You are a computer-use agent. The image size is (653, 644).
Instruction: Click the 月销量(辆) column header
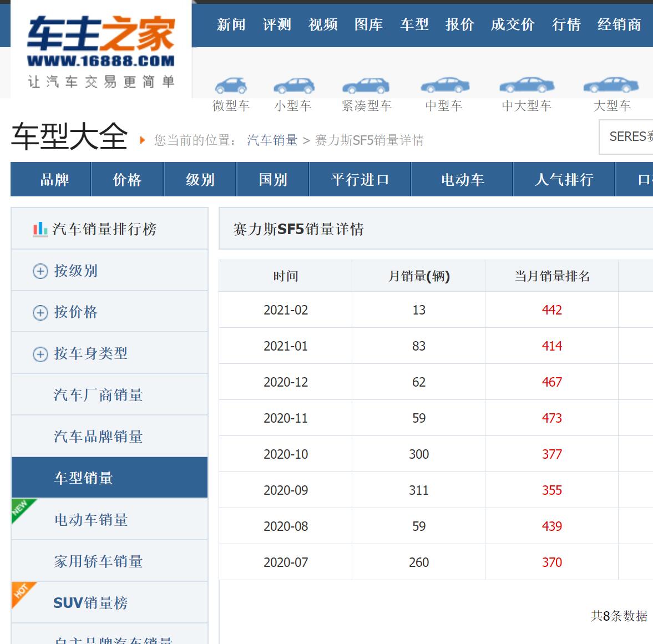419,276
